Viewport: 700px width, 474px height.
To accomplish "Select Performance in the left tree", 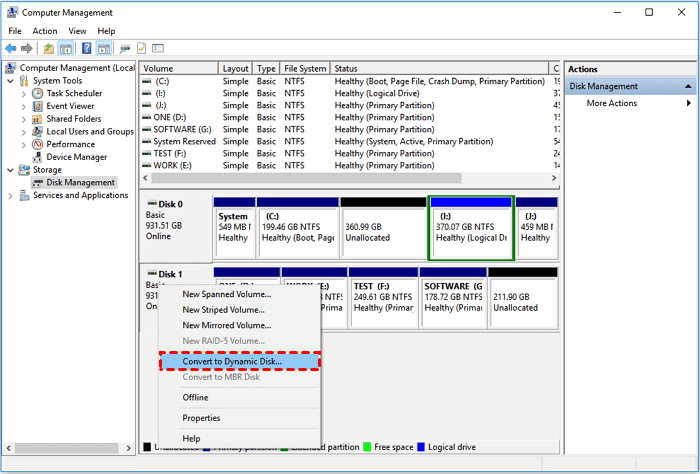I will [x=70, y=144].
